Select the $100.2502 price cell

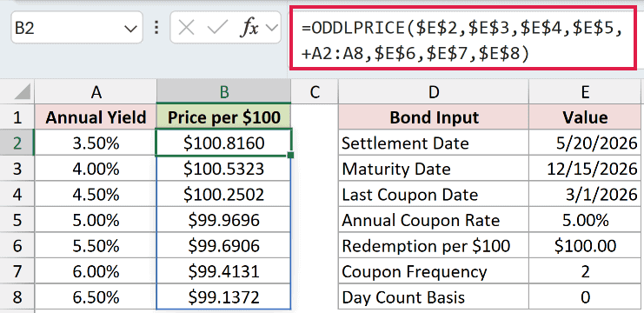click(224, 194)
